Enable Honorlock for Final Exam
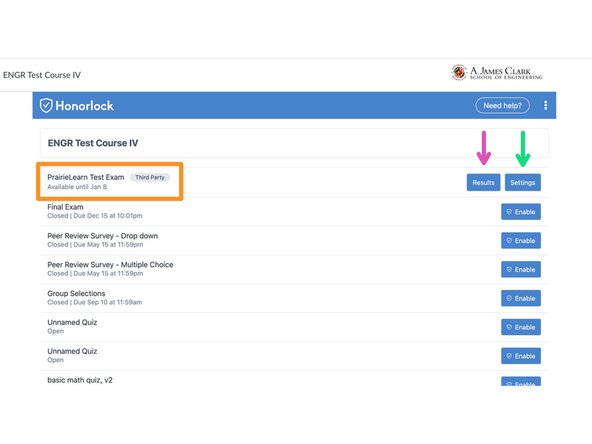 (521, 212)
